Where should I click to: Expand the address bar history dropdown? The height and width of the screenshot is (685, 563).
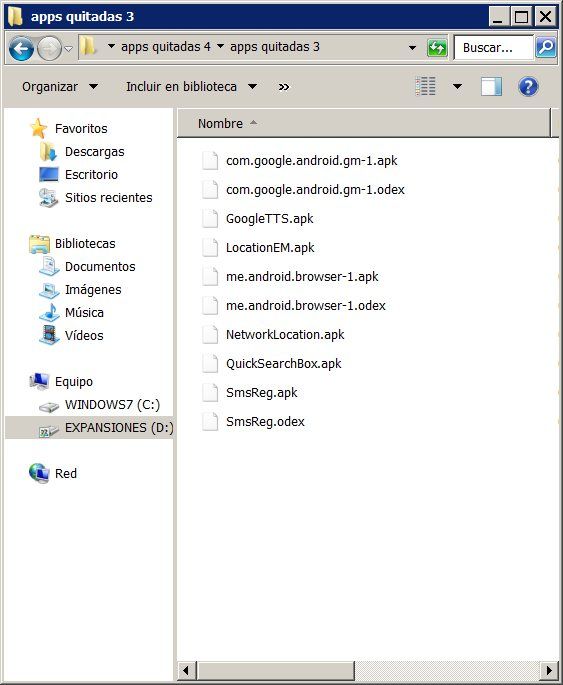[412, 48]
